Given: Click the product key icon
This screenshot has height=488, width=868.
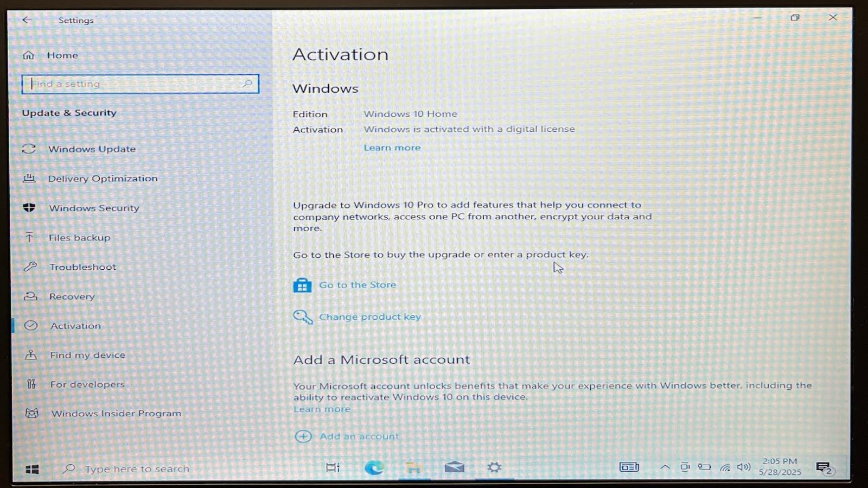Looking at the screenshot, I should tap(303, 317).
